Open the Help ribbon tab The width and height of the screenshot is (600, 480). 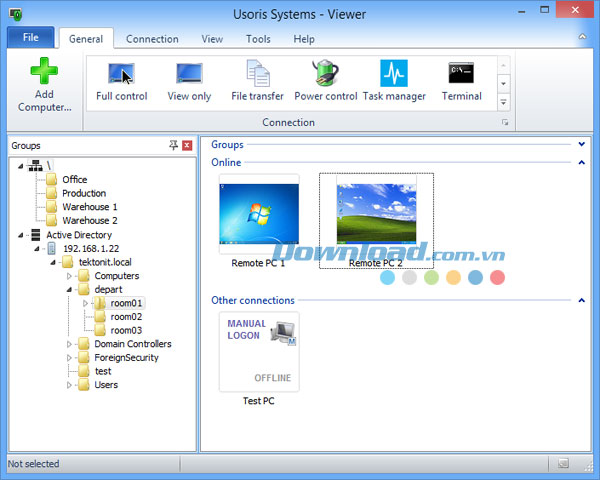click(x=304, y=39)
